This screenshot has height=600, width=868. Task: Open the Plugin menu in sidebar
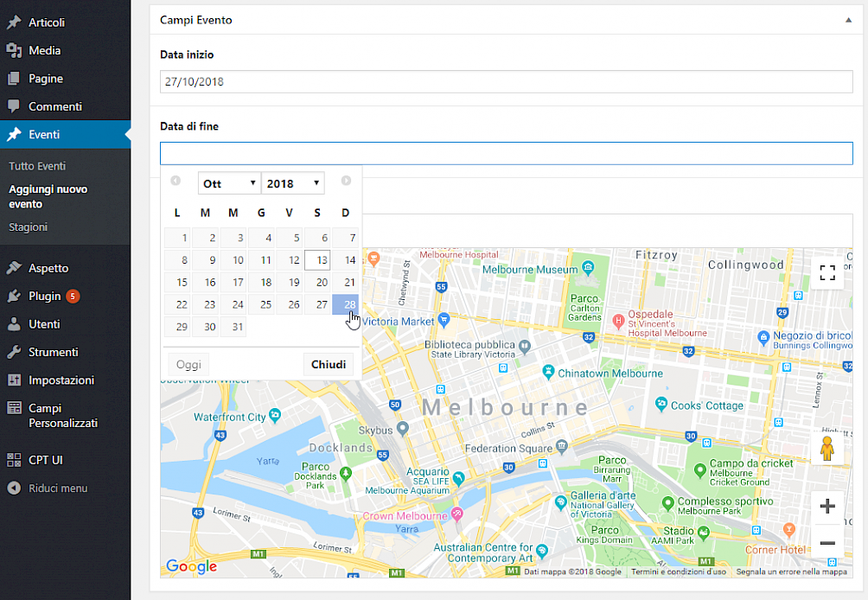[x=45, y=296]
